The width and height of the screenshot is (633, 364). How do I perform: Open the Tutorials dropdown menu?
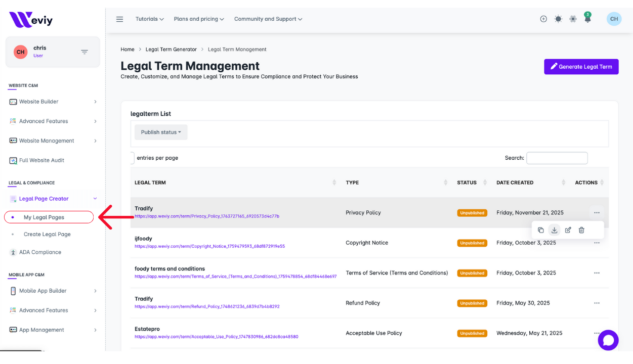click(x=149, y=19)
